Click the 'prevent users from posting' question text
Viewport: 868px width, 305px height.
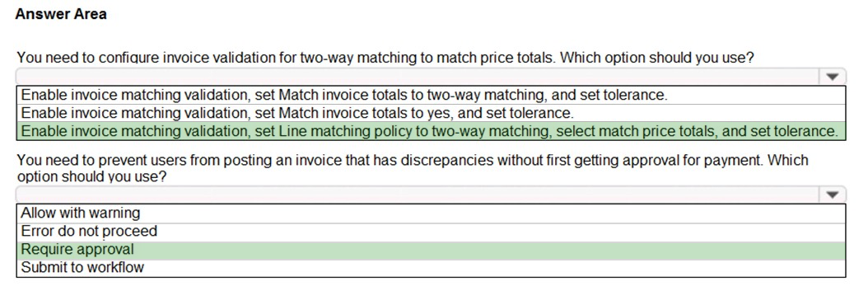click(x=413, y=168)
